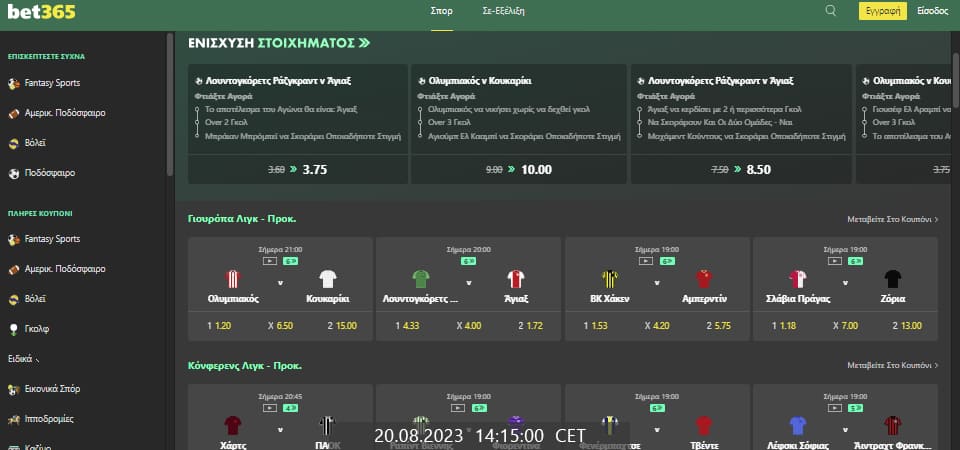Screen dimensions: 960x450
Task: Select the Σε-Εξέλιξη tab
Action: [504, 11]
